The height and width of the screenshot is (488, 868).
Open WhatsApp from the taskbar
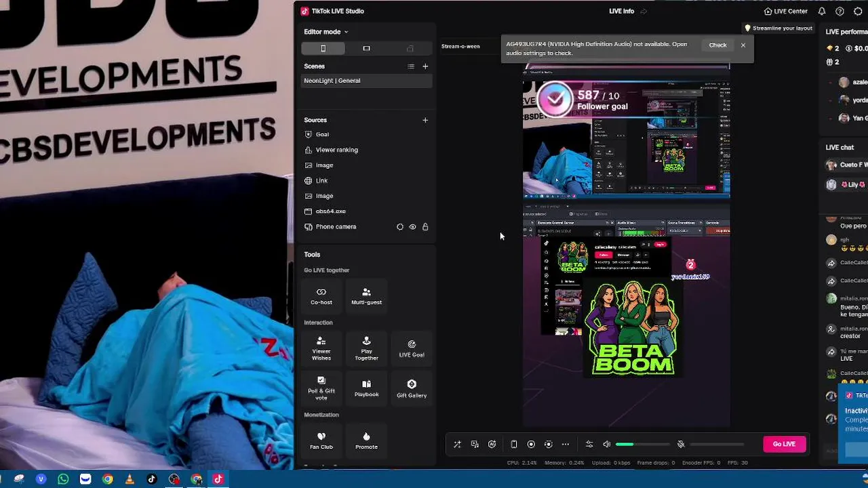click(63, 479)
